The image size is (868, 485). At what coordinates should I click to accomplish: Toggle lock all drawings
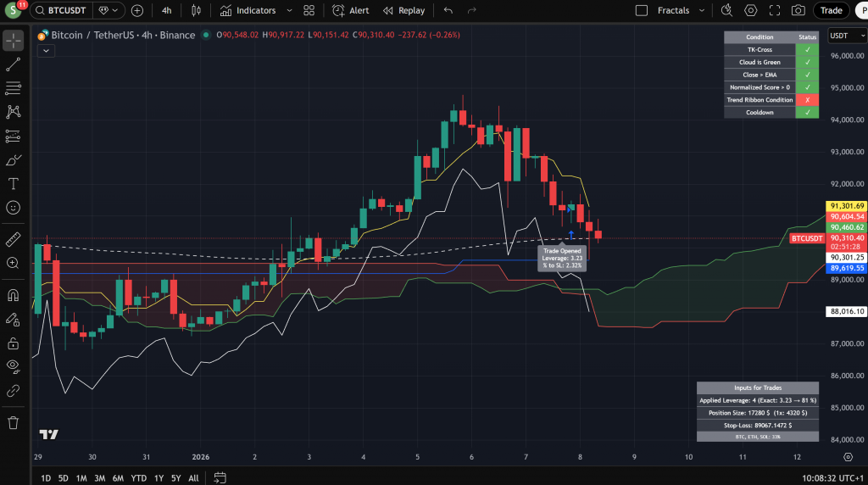[x=13, y=343]
